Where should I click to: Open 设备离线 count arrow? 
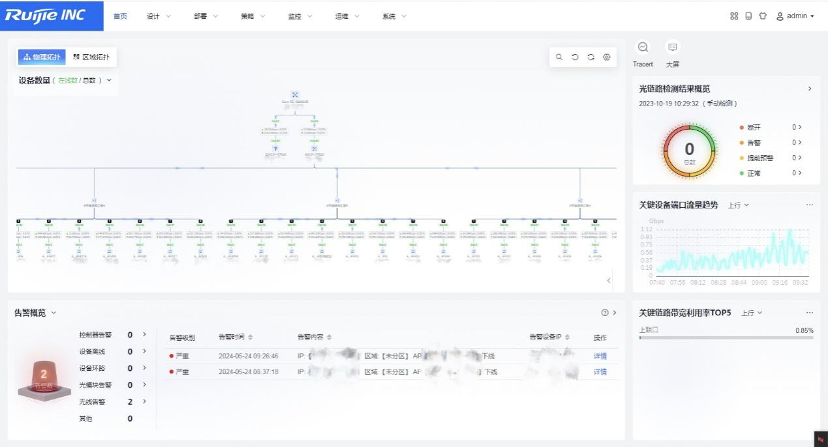(144, 351)
